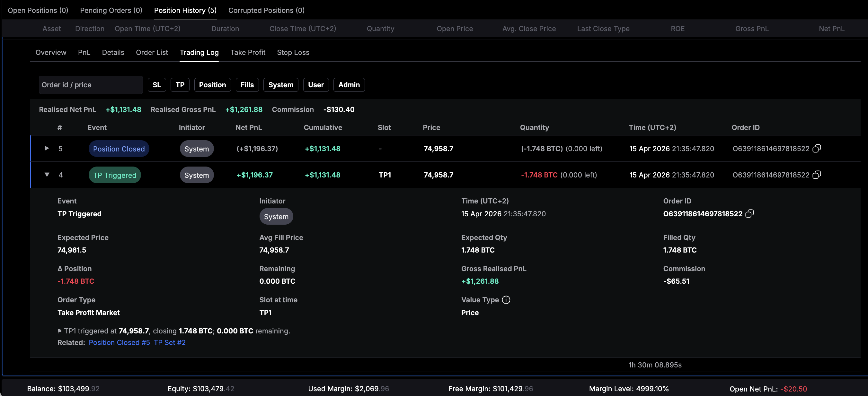Toggle the System filter
Viewport: 868px width, 396px height.
pos(281,85)
